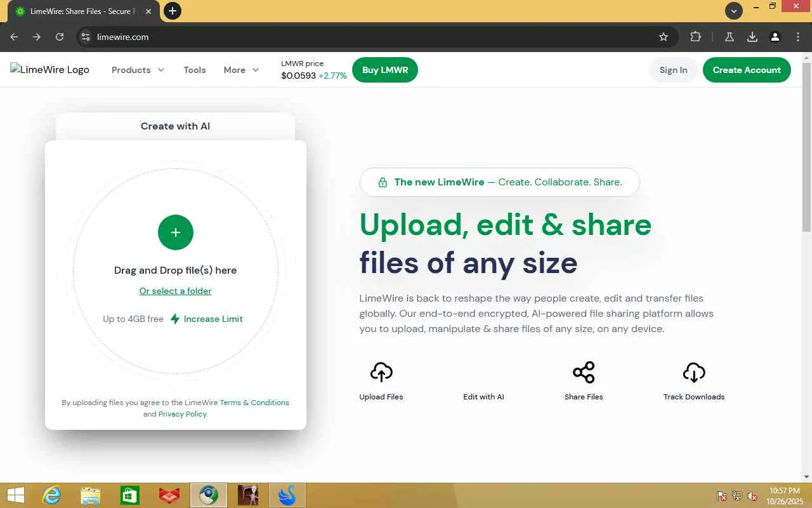Switch to the Create with AI tab
This screenshot has height=508, width=812.
(175, 126)
